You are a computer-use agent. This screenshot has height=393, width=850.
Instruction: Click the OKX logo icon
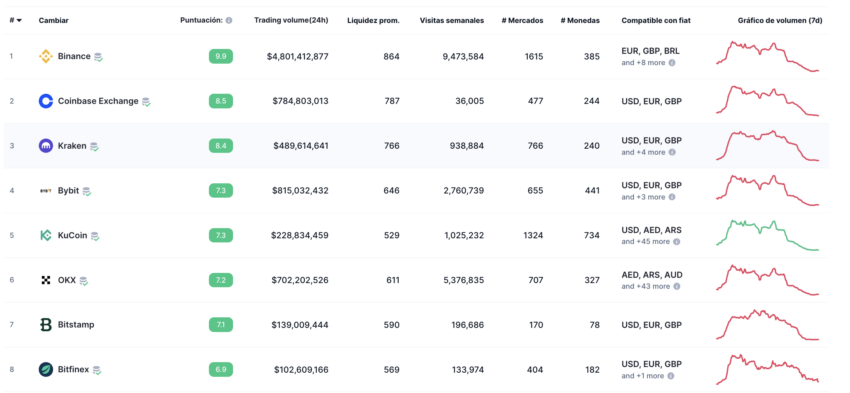[x=46, y=280]
